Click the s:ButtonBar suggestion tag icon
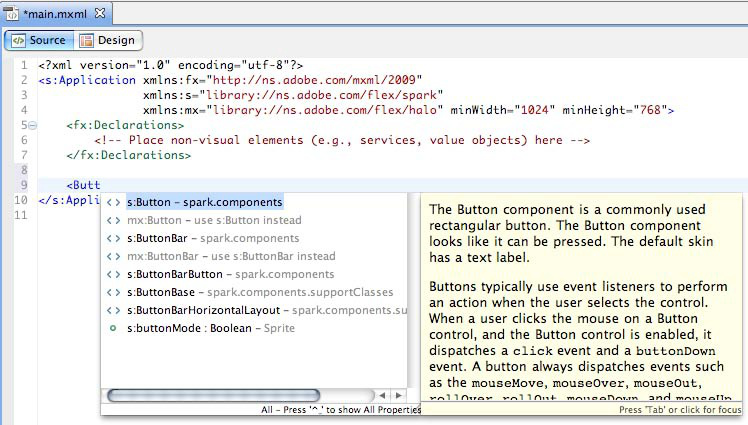 [113, 238]
